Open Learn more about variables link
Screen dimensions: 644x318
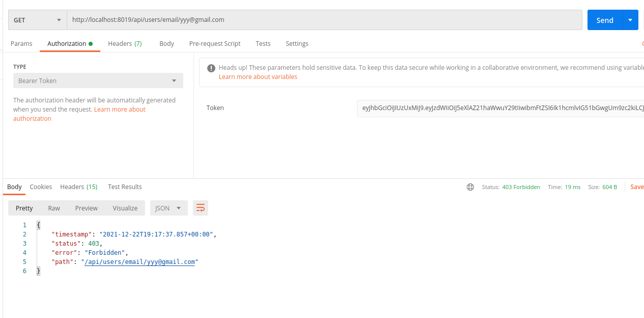[258, 77]
